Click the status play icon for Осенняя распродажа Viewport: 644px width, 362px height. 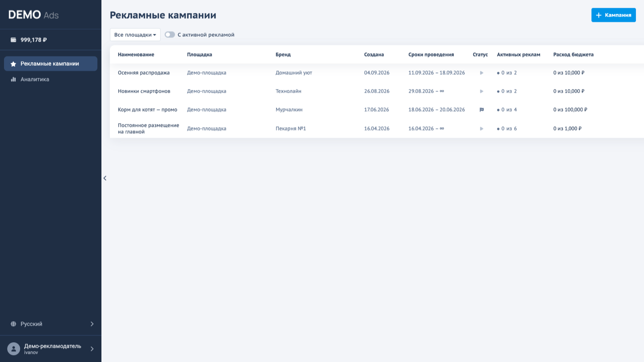point(482,73)
